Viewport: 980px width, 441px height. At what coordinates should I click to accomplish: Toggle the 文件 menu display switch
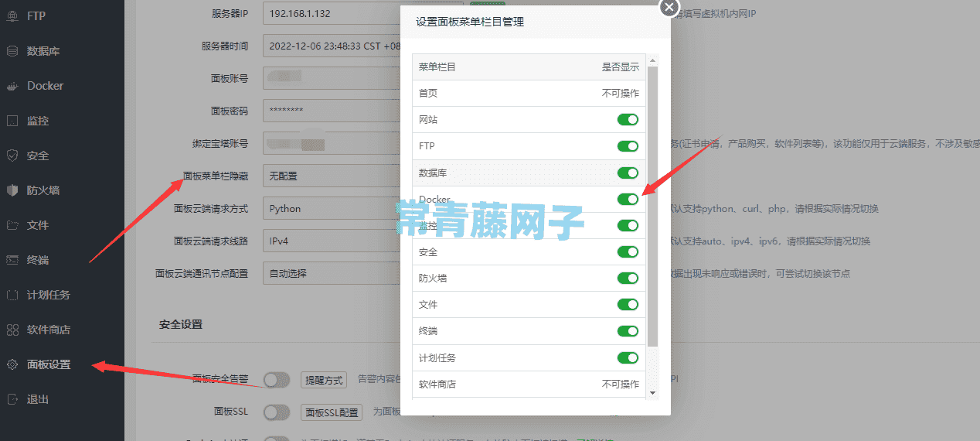click(628, 305)
